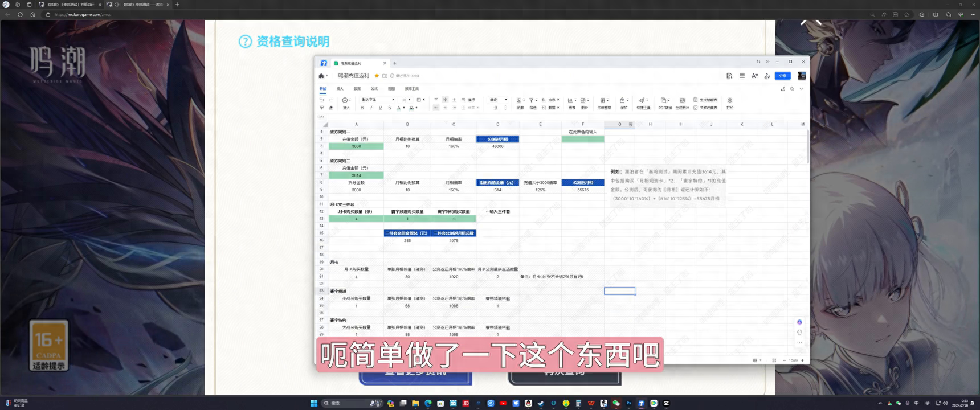The width and height of the screenshot is (980, 410).
Task: Toggle strikethrough formatting
Action: pos(390,108)
